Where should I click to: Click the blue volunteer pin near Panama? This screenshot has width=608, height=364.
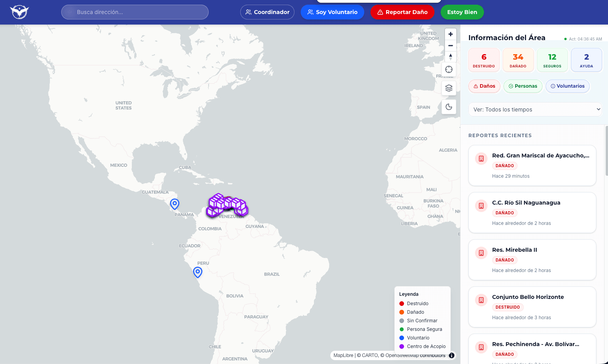[x=175, y=204]
